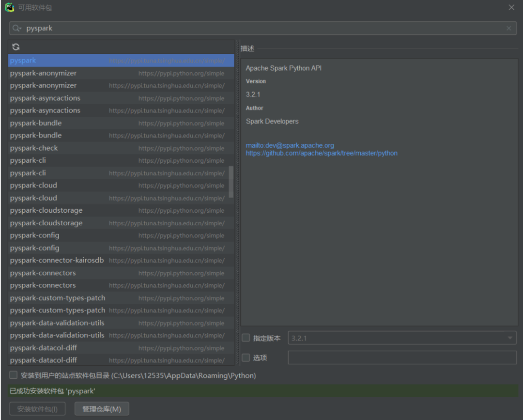Focus the package search field
523x420 pixels.
tap(263, 29)
